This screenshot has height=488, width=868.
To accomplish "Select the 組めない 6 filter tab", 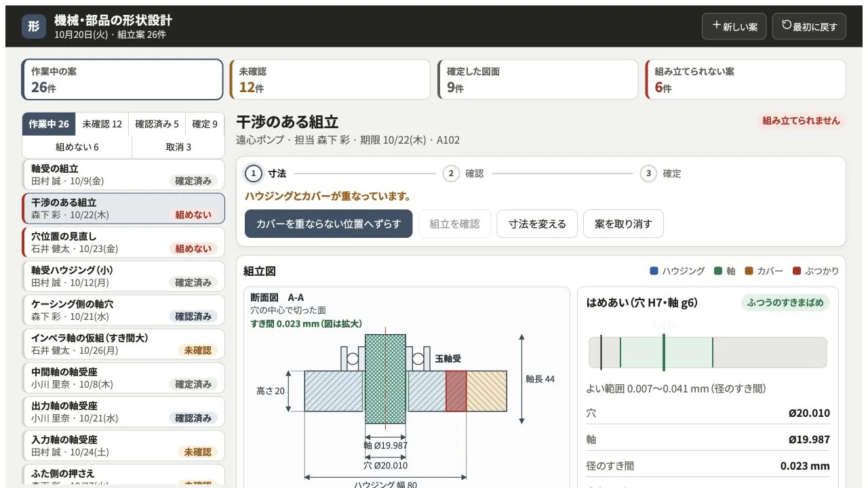I will 77,147.
